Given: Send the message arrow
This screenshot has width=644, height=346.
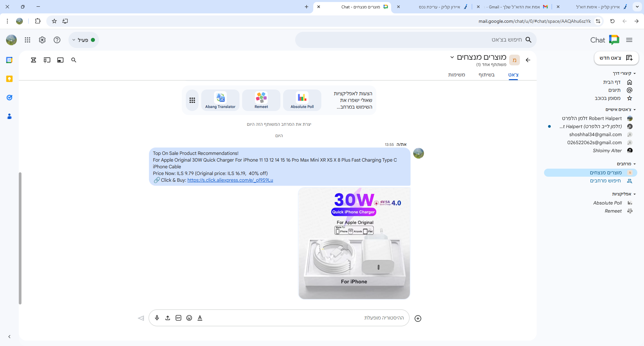Looking at the screenshot, I should 141,318.
